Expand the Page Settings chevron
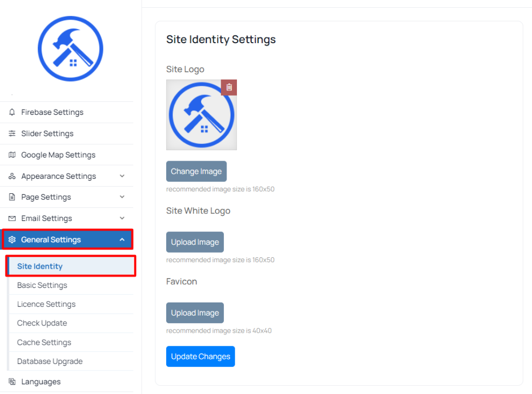 pyautogui.click(x=122, y=197)
